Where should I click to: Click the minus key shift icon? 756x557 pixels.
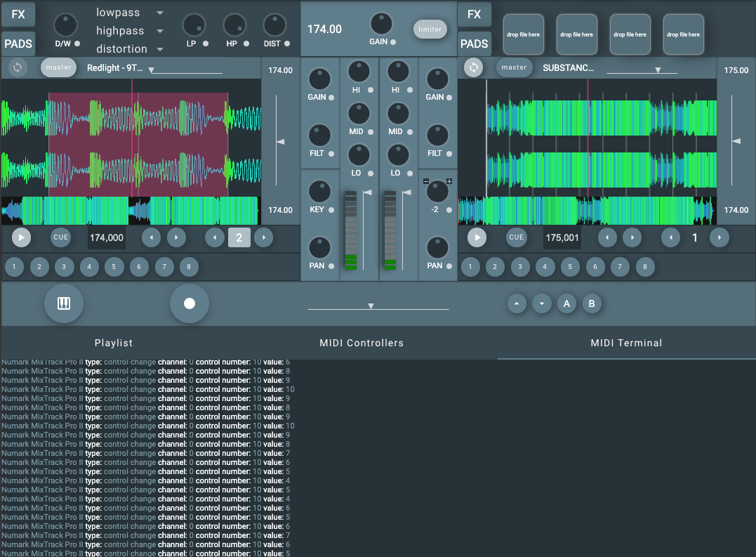(x=425, y=181)
